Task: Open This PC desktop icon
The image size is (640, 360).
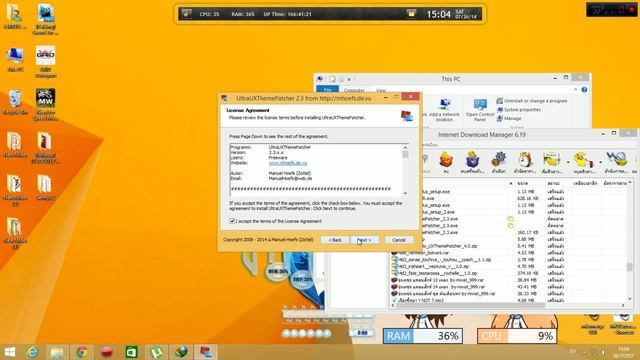Action: [15, 60]
